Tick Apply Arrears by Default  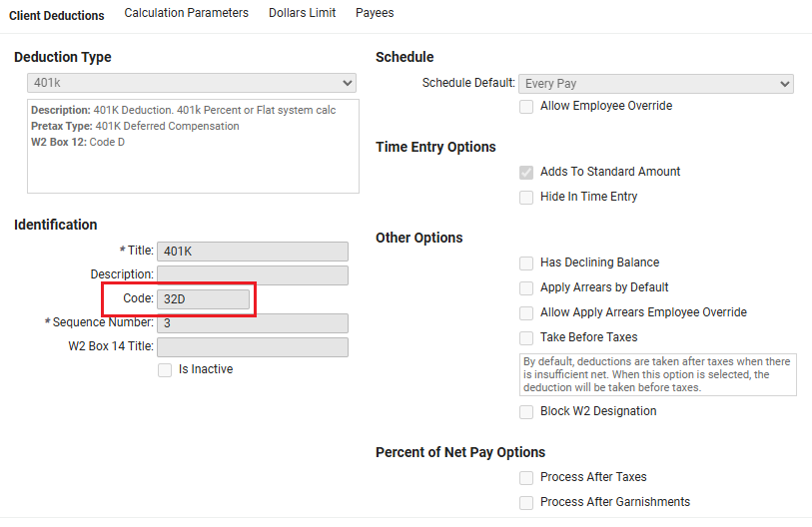tap(526, 288)
